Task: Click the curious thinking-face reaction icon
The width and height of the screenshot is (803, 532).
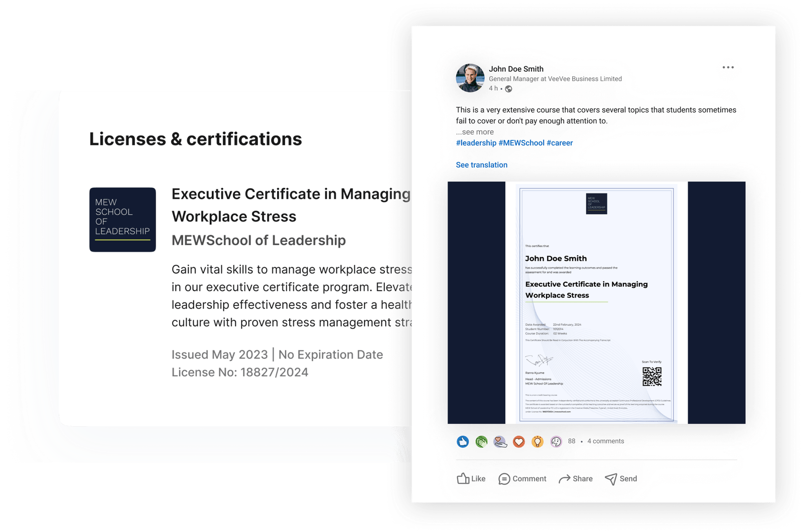Action: click(556, 441)
